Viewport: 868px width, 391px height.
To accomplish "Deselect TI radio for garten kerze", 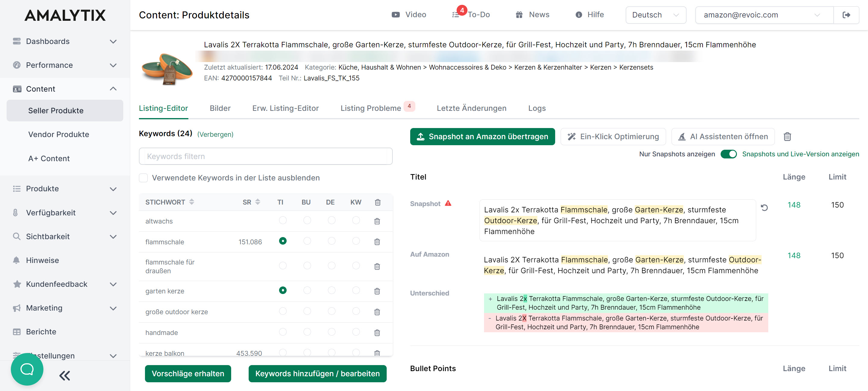I will [283, 290].
